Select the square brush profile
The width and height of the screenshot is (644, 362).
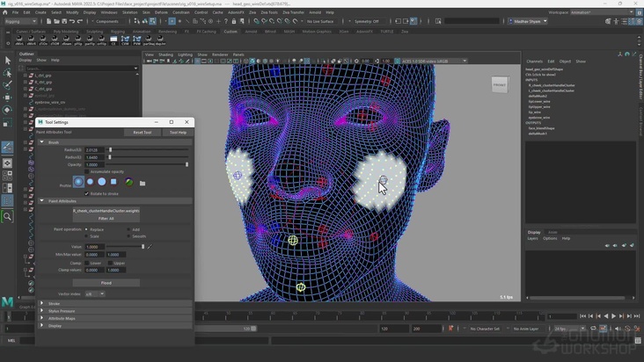pyautogui.click(x=113, y=182)
